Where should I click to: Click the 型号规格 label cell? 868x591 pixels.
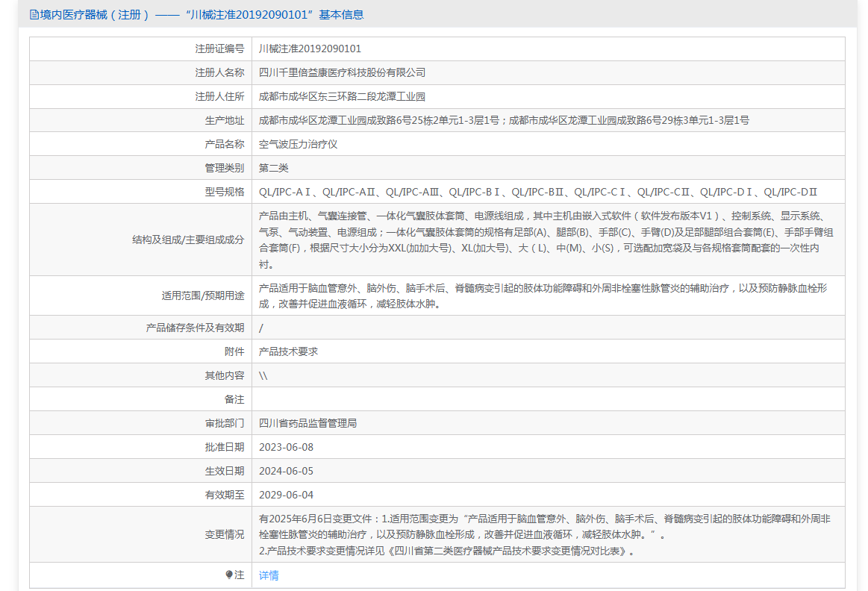[x=140, y=192]
